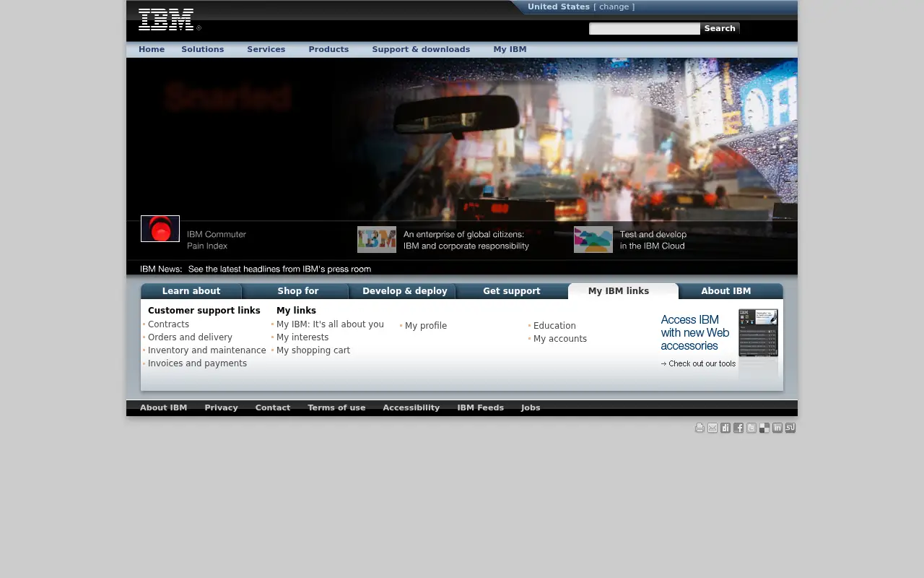Open Support & downloads menu
Viewport: 924px width, 578px height.
[x=421, y=49]
